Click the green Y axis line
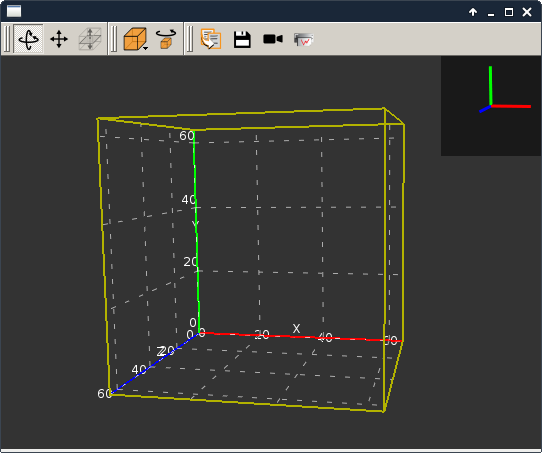The image size is (542, 453). [x=196, y=232]
